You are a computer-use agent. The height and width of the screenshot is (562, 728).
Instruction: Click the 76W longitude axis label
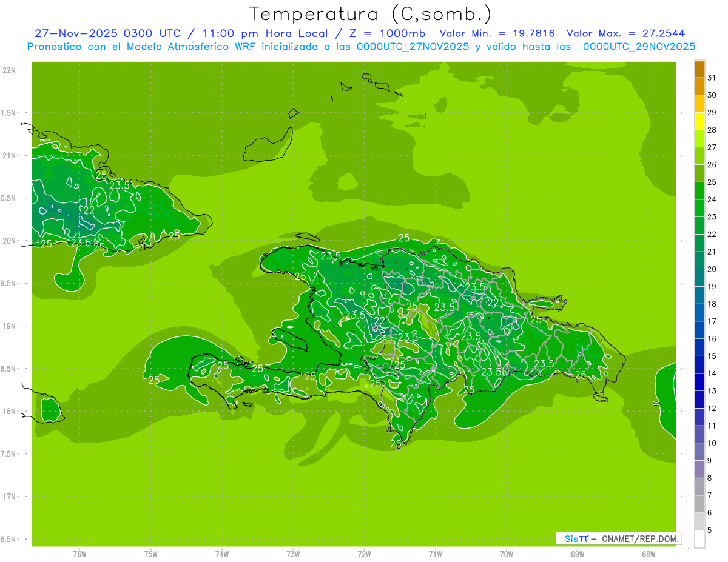(x=79, y=554)
